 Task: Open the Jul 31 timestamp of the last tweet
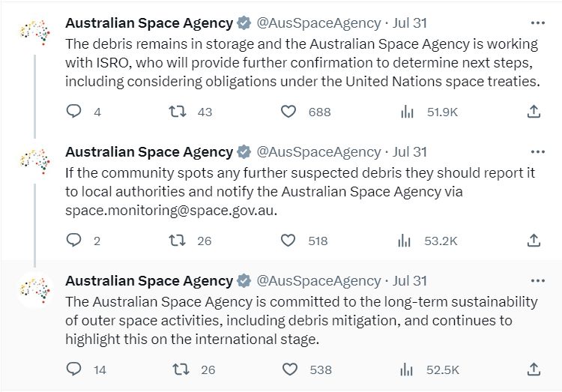point(410,280)
